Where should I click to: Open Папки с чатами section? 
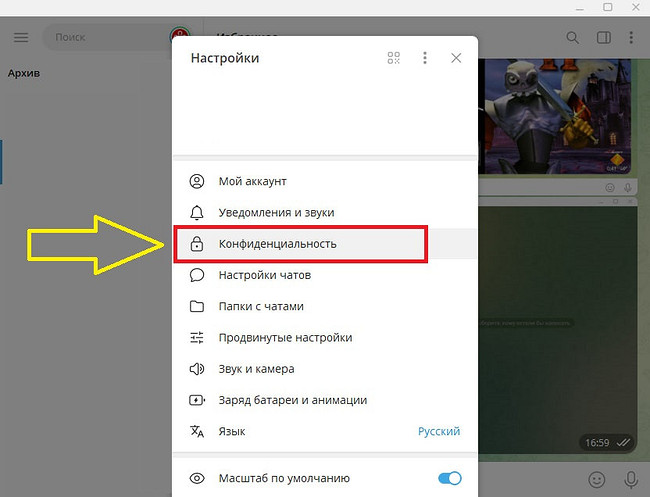click(x=261, y=306)
